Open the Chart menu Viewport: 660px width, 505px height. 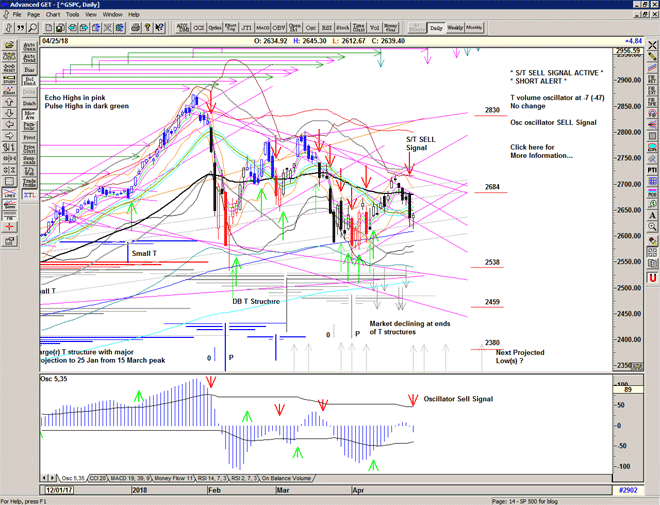(52, 15)
